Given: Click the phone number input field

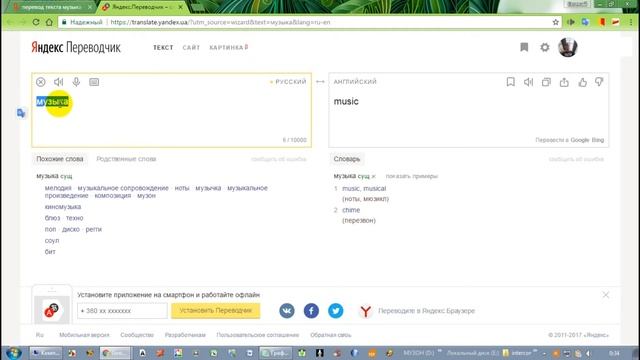Looking at the screenshot, I should pyautogui.click(x=122, y=311).
